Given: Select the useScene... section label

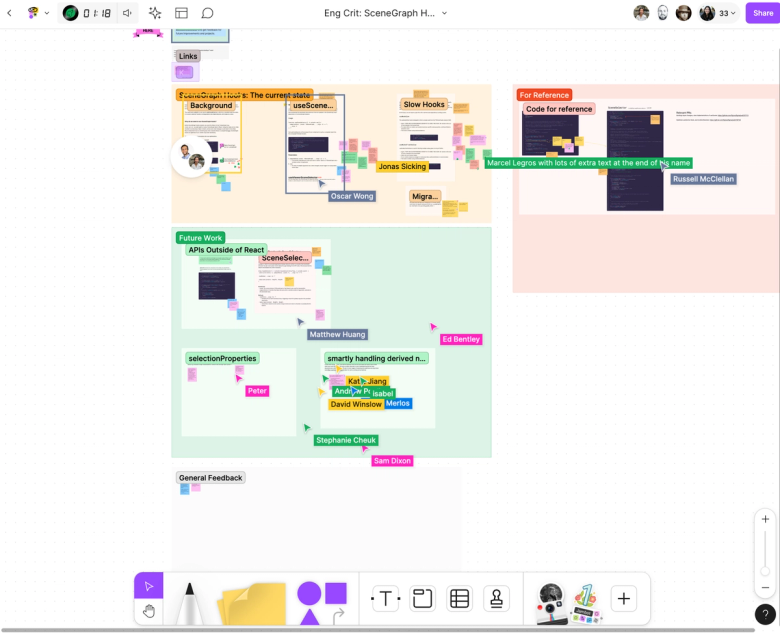Looking at the screenshot, I should click(313, 106).
